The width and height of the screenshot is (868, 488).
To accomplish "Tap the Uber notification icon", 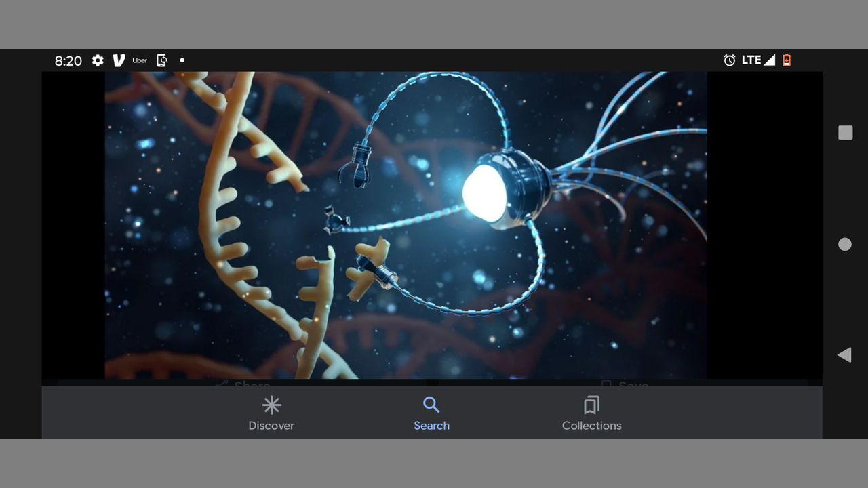I will pyautogui.click(x=140, y=60).
